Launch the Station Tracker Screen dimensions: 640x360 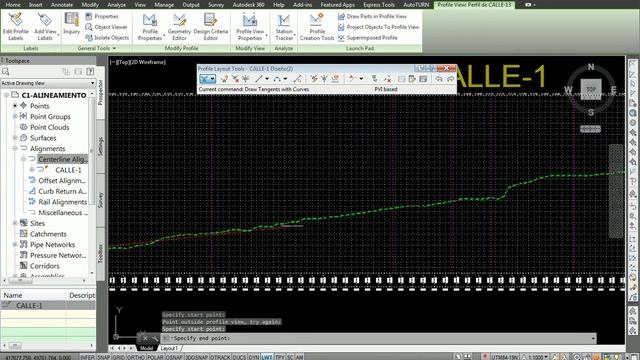click(x=284, y=26)
